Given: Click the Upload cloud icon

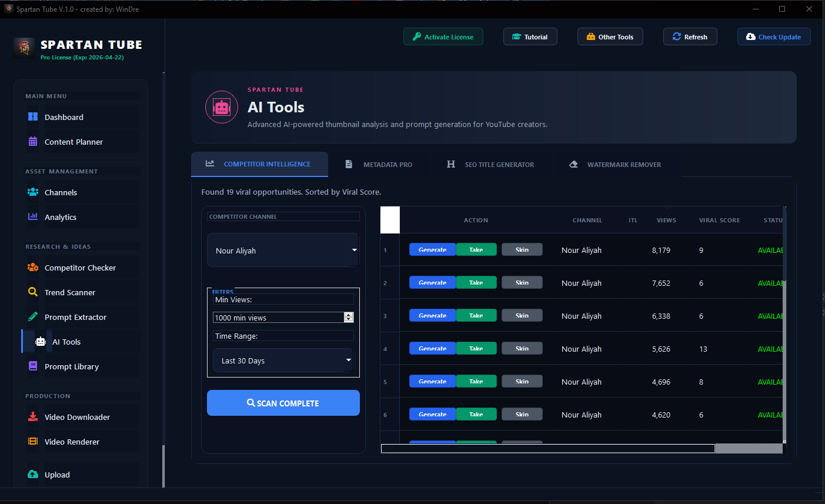Looking at the screenshot, I should tap(33, 475).
